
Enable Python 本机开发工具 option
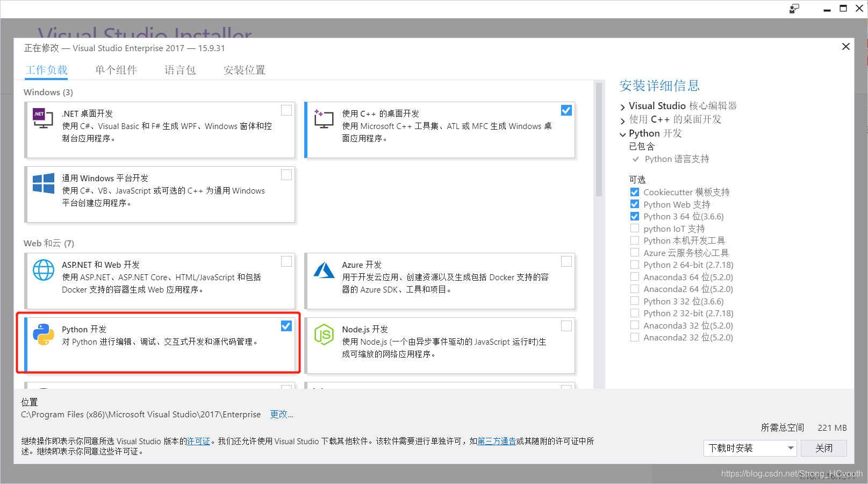pos(635,240)
